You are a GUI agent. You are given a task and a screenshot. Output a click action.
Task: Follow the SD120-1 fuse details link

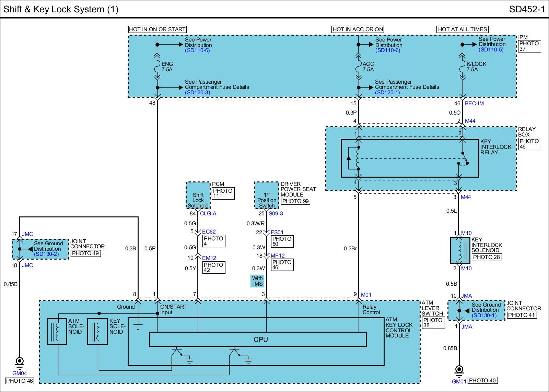(387, 93)
